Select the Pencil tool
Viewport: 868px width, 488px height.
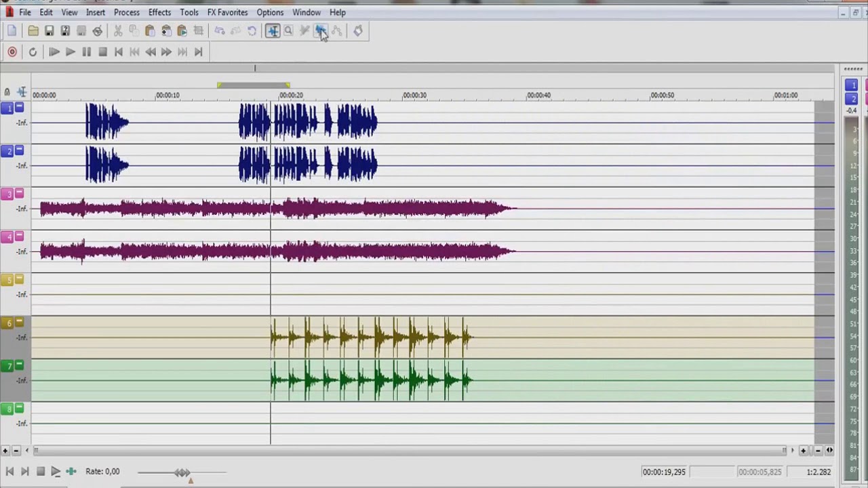(304, 30)
